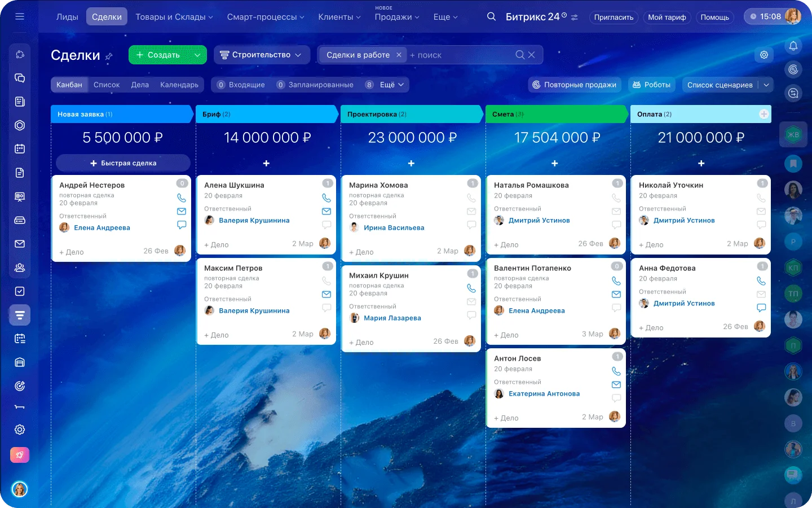Switch to the Список view tab
The image size is (812, 508).
point(107,85)
